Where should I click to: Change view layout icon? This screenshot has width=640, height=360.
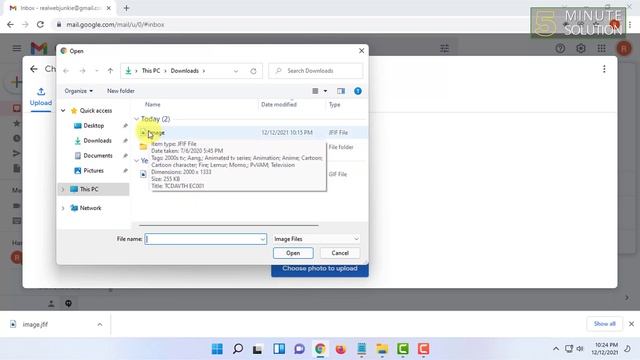pyautogui.click(x=315, y=91)
